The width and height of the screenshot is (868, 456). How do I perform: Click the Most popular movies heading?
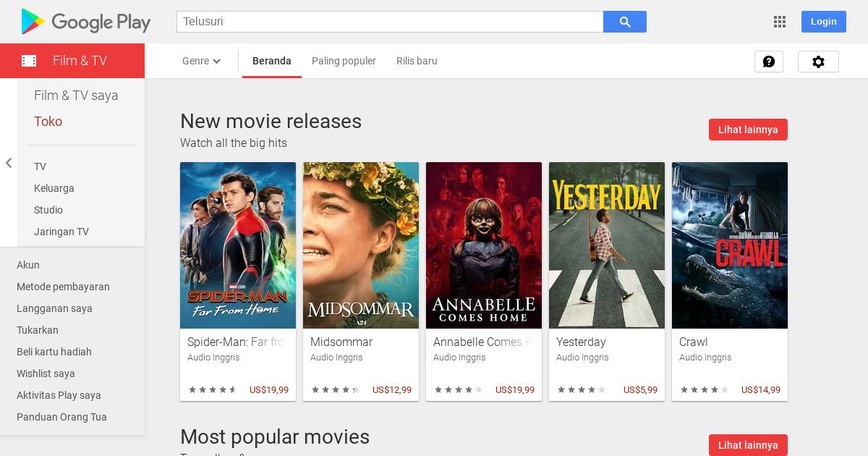(275, 436)
